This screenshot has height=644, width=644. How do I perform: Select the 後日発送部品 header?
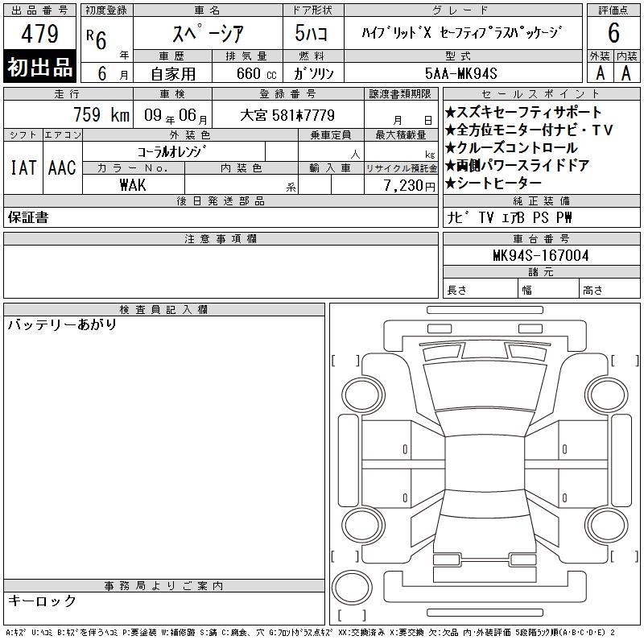(221, 200)
